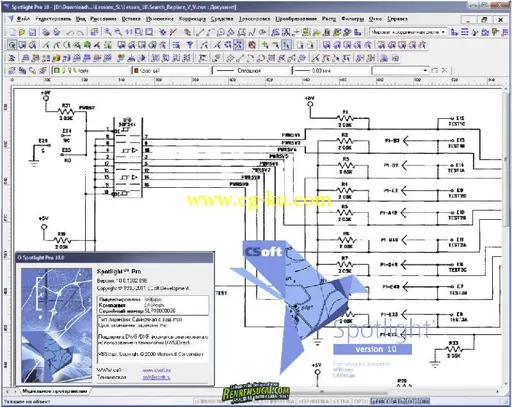Screen dimensions: 512x407
Task: Click the Print icon in toolbar
Action: [46, 32]
